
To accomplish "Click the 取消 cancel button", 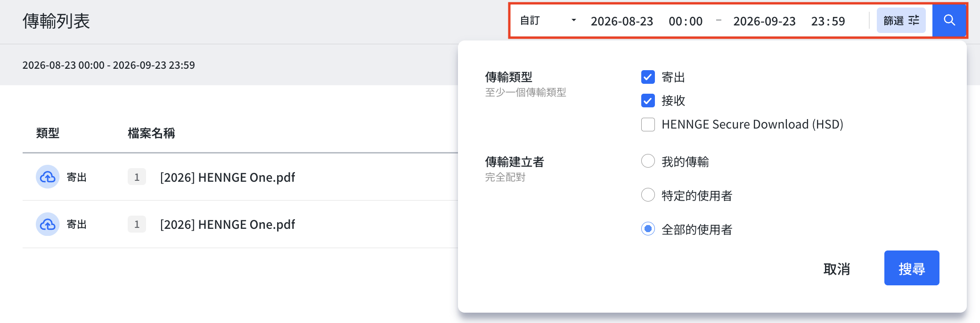I will point(837,269).
